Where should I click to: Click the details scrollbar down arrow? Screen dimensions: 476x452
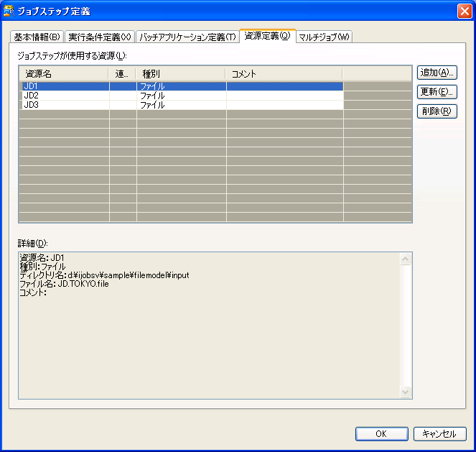[405, 392]
